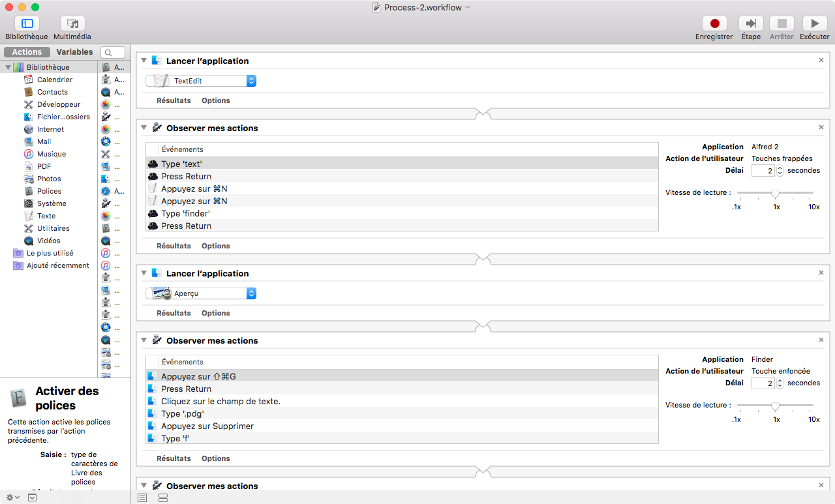Switch to the Actions tab

(x=27, y=52)
